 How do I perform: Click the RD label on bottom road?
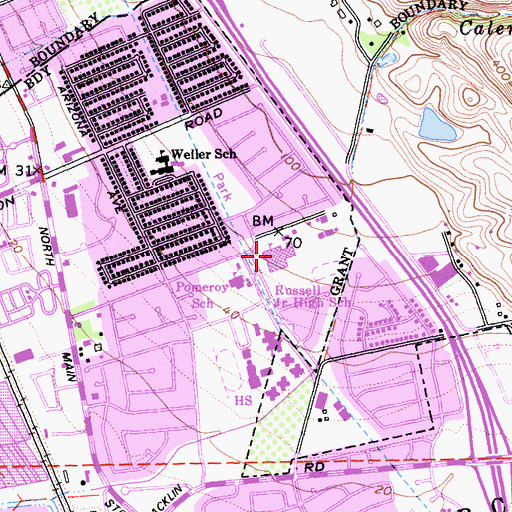(x=315, y=467)
